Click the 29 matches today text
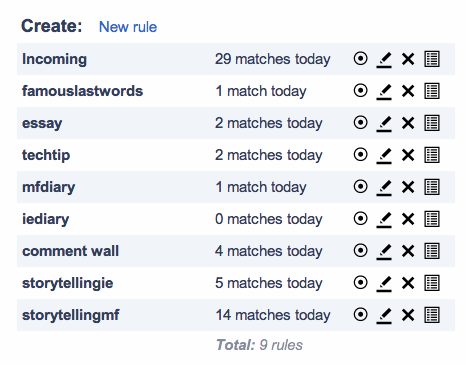The height and width of the screenshot is (365, 466). (273, 59)
